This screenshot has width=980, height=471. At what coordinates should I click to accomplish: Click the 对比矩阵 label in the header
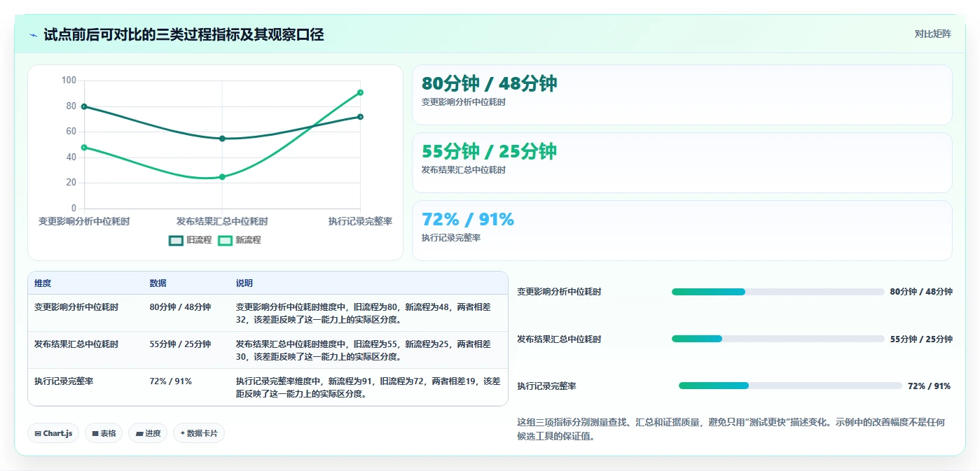pyautogui.click(x=932, y=34)
